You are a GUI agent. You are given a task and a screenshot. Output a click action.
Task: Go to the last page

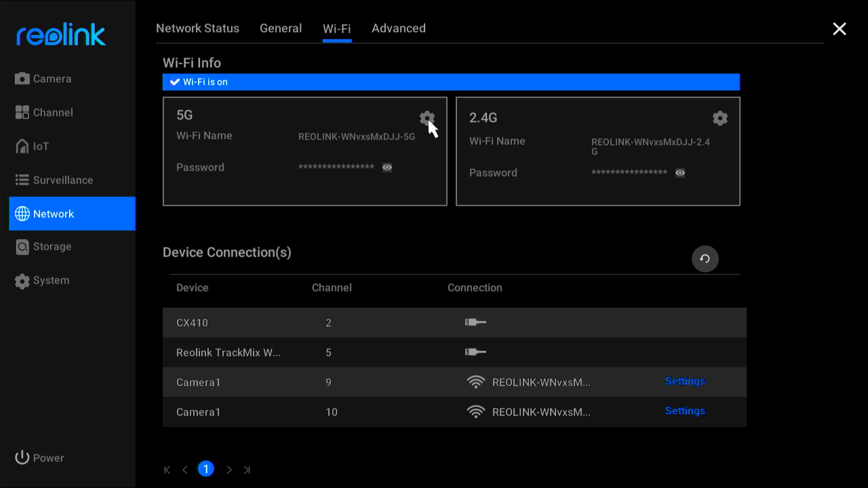[x=247, y=470]
